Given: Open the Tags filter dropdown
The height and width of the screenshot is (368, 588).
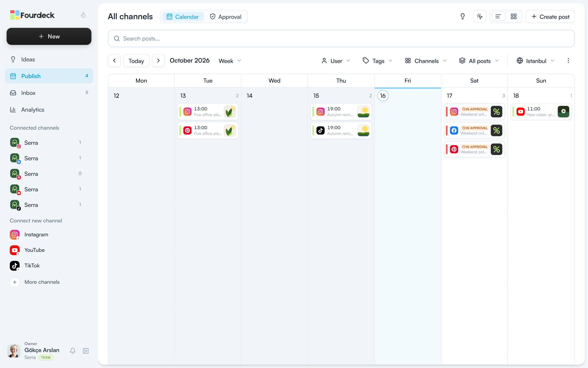Looking at the screenshot, I should click(377, 61).
